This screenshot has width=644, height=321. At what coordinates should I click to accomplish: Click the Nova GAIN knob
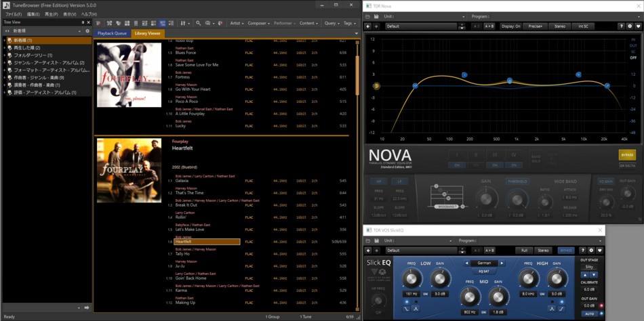coord(486,200)
